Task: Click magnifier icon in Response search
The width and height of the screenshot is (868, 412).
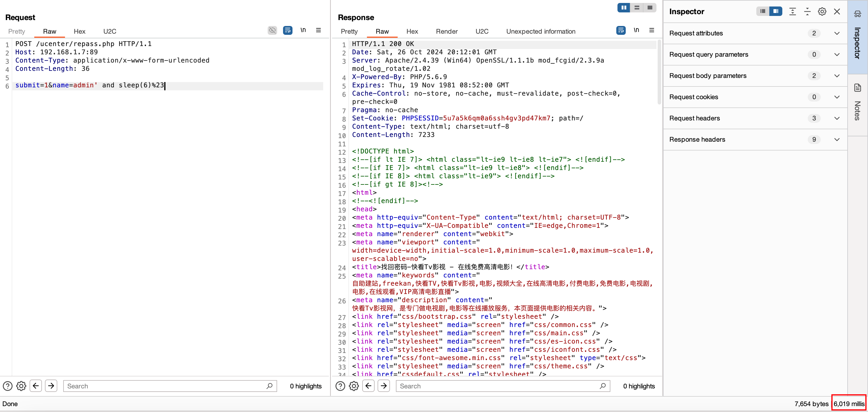Action: (x=602, y=386)
